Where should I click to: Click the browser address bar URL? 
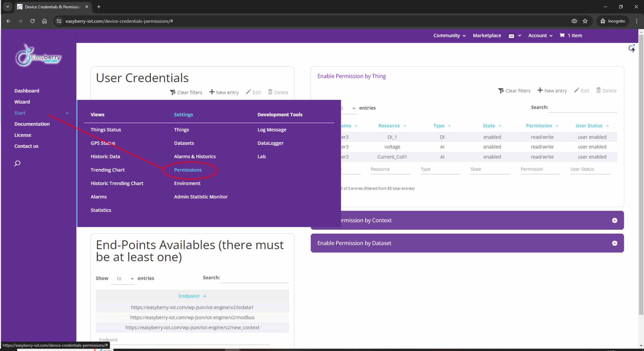(119, 21)
